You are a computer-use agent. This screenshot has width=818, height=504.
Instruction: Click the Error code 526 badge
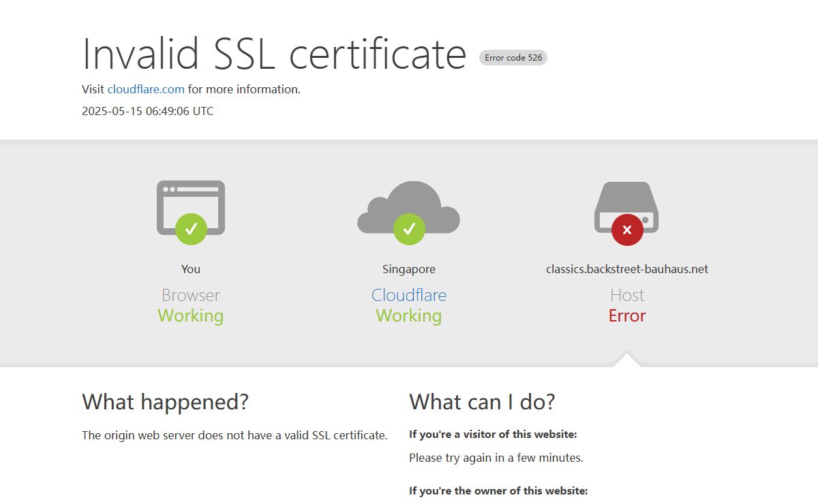(x=513, y=58)
